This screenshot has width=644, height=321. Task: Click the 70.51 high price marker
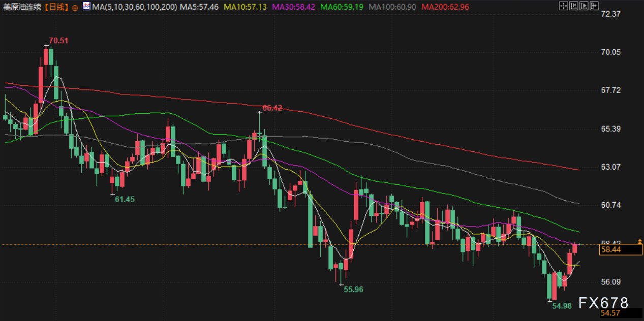58,41
